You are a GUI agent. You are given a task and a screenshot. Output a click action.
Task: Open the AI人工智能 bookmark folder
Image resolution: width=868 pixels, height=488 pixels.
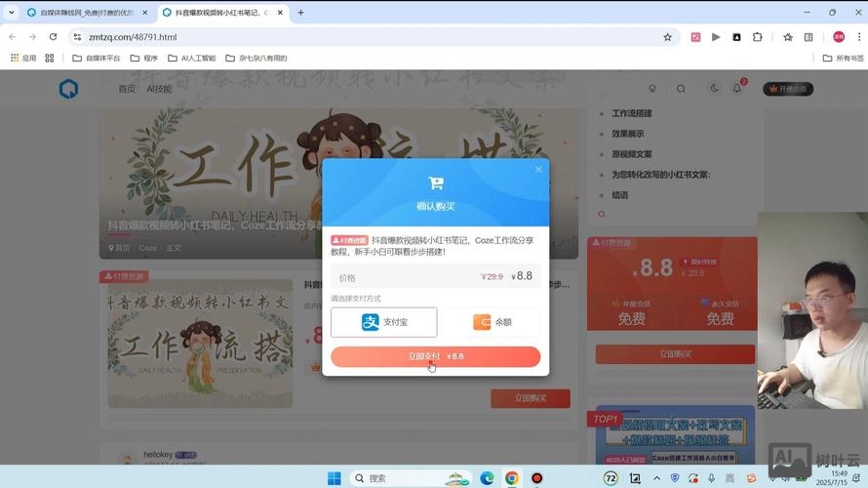[191, 58]
